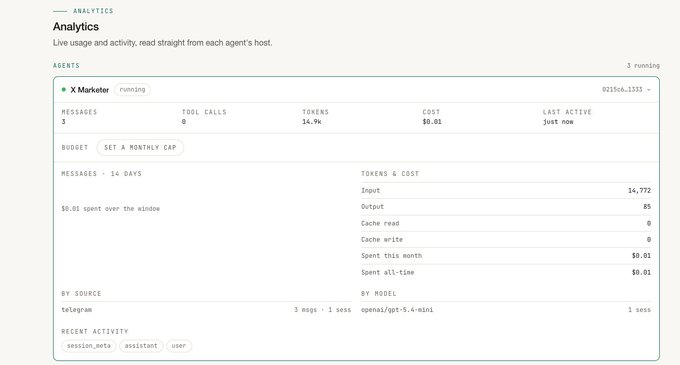
Task: Click the Spent all-time row label
Action: [x=388, y=272]
